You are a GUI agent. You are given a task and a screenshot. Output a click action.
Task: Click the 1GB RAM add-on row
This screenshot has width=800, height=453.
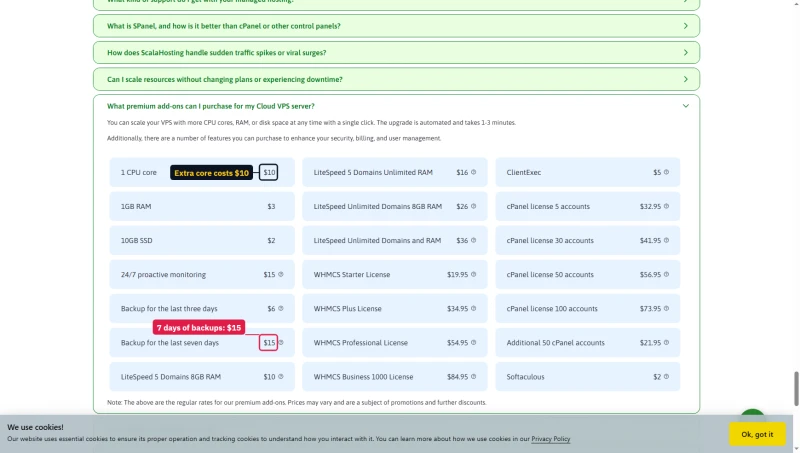(x=202, y=206)
